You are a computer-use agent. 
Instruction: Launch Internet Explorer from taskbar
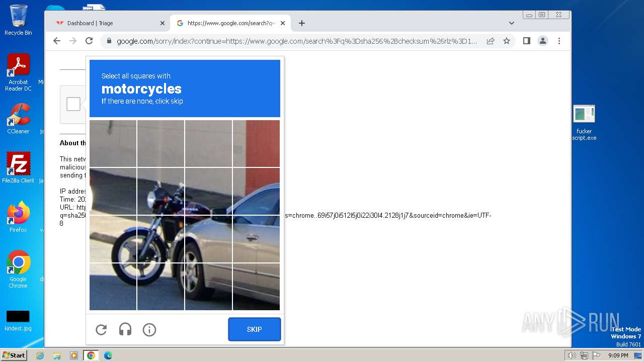tap(40, 355)
